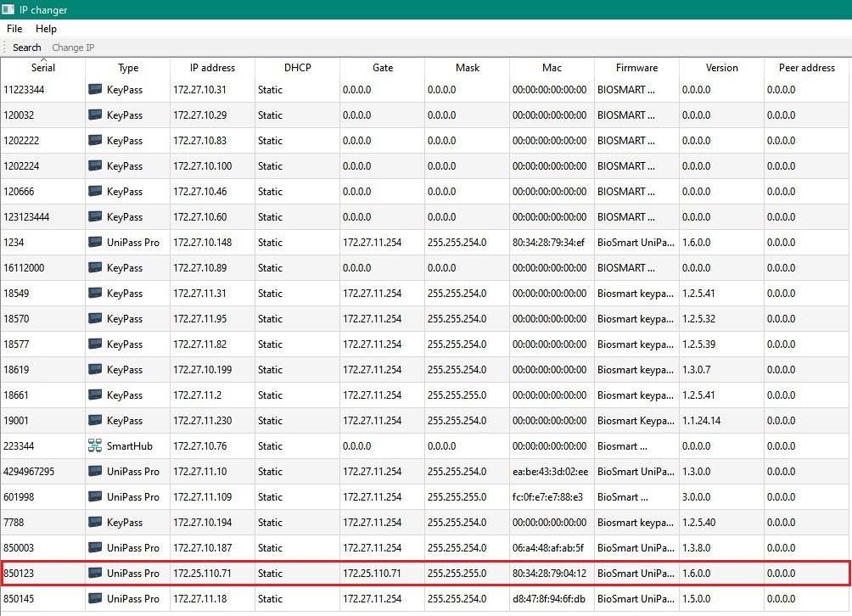Click SmartHub device icon for serial 223344
Image resolution: width=852 pixels, height=616 pixels.
click(95, 445)
